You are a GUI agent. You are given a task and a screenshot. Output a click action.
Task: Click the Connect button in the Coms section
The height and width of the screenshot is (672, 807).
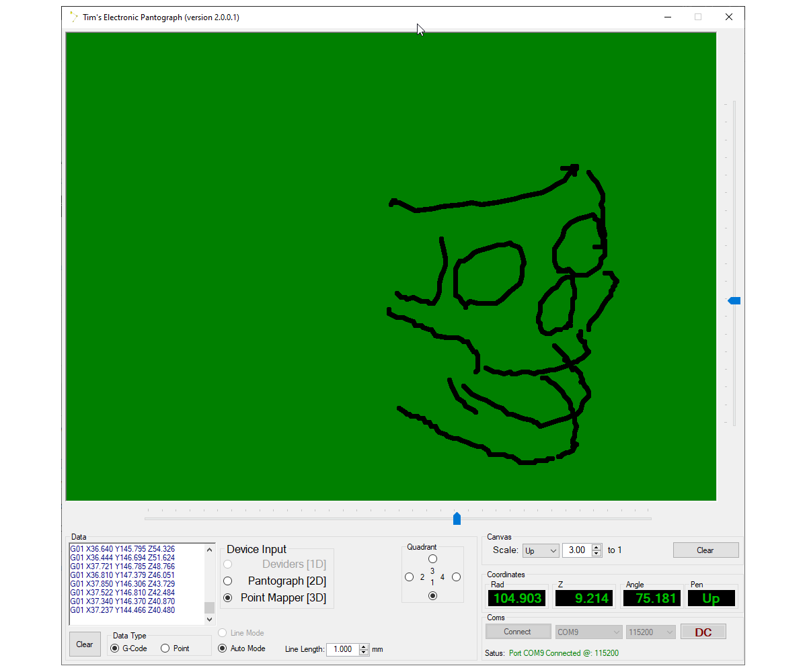pos(518,631)
